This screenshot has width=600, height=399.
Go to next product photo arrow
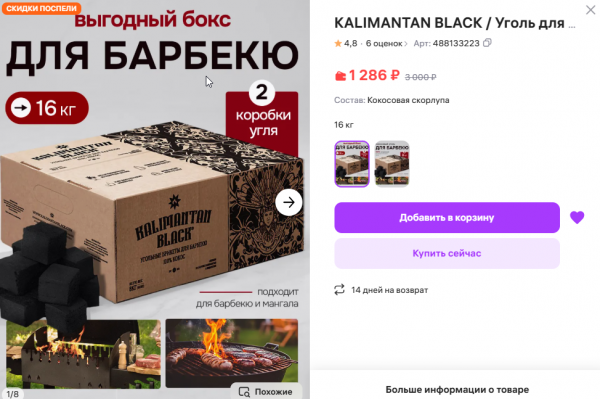(289, 202)
